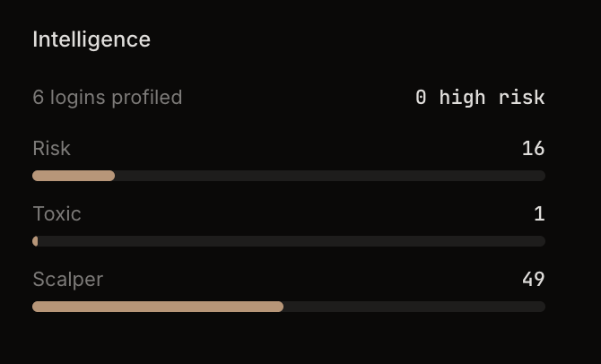Click the word 'logins' in the summary

(78, 98)
